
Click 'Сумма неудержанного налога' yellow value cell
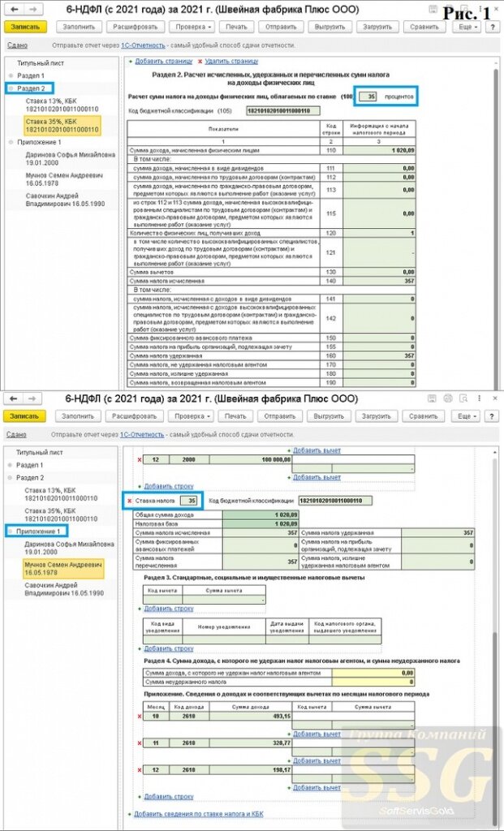click(373, 682)
